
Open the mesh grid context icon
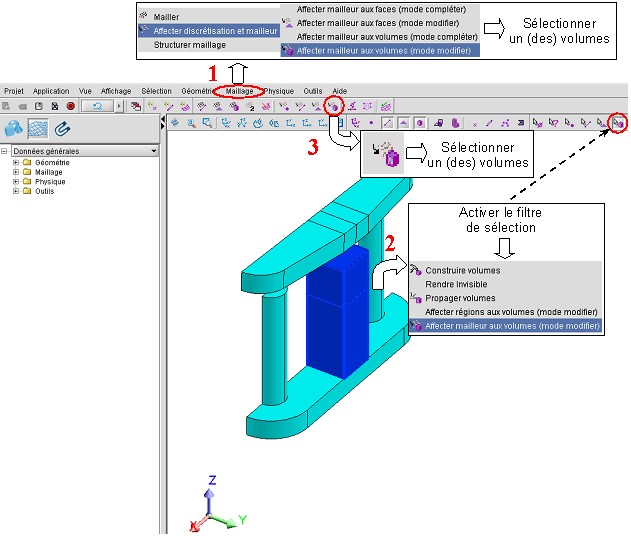(x=39, y=128)
